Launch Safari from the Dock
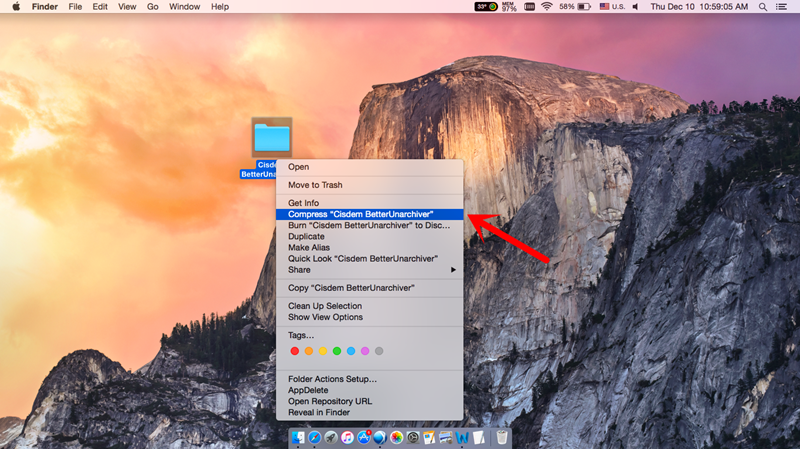 pyautogui.click(x=315, y=437)
